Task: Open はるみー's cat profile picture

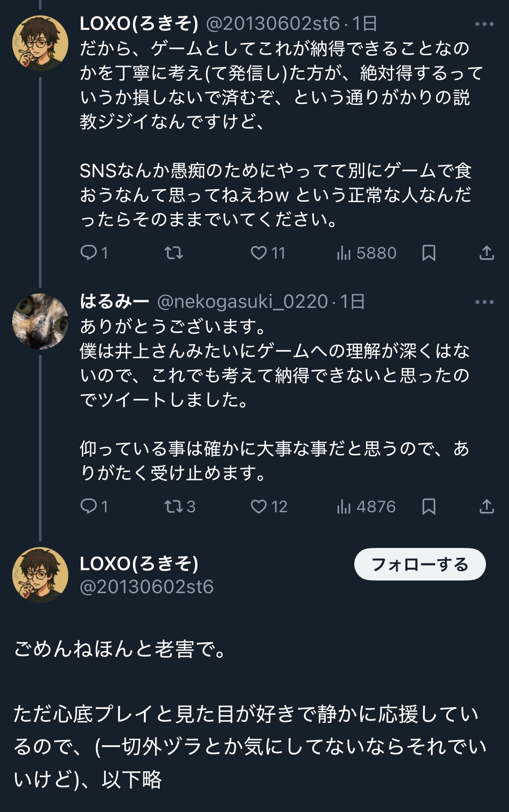Action: pos(40,321)
